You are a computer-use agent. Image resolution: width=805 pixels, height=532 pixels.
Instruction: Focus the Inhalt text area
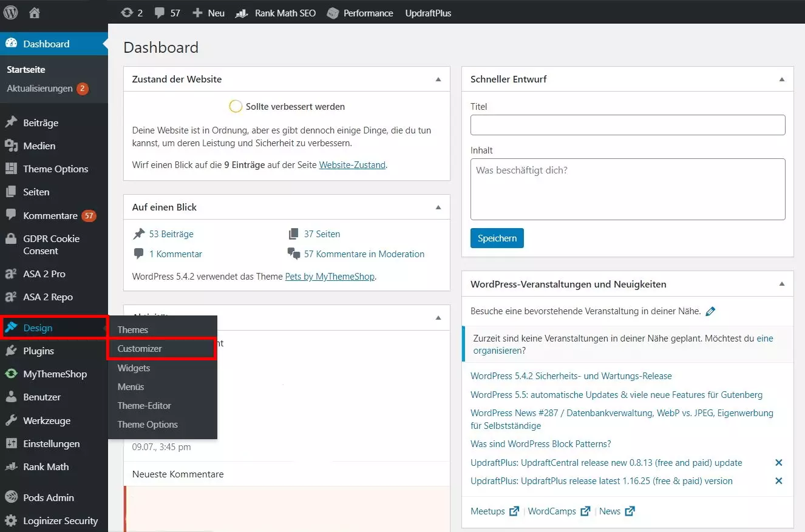628,189
